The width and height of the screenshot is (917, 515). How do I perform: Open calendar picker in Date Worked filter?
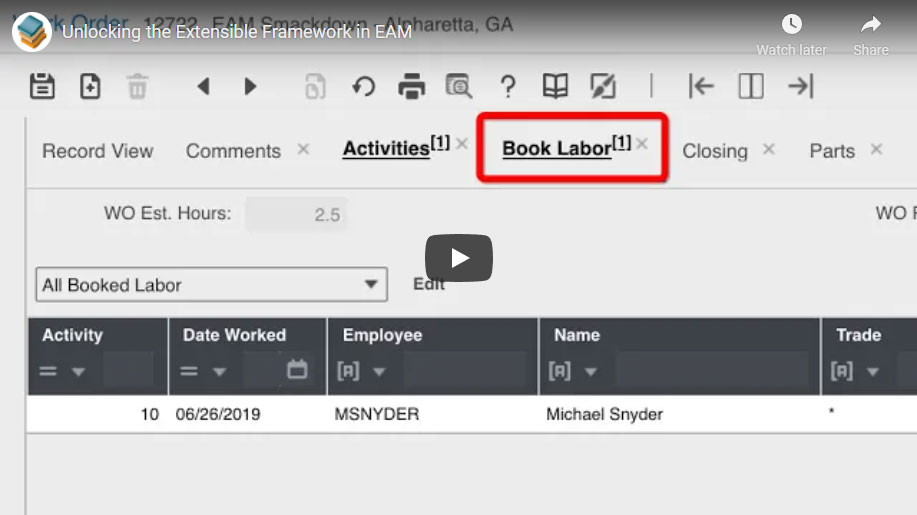pos(297,369)
